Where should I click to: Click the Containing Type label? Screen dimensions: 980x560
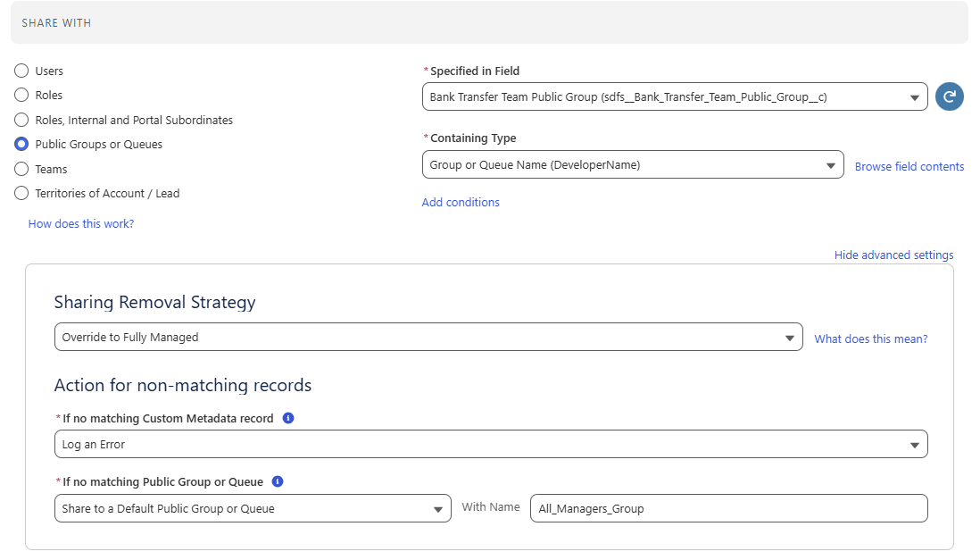click(x=473, y=138)
